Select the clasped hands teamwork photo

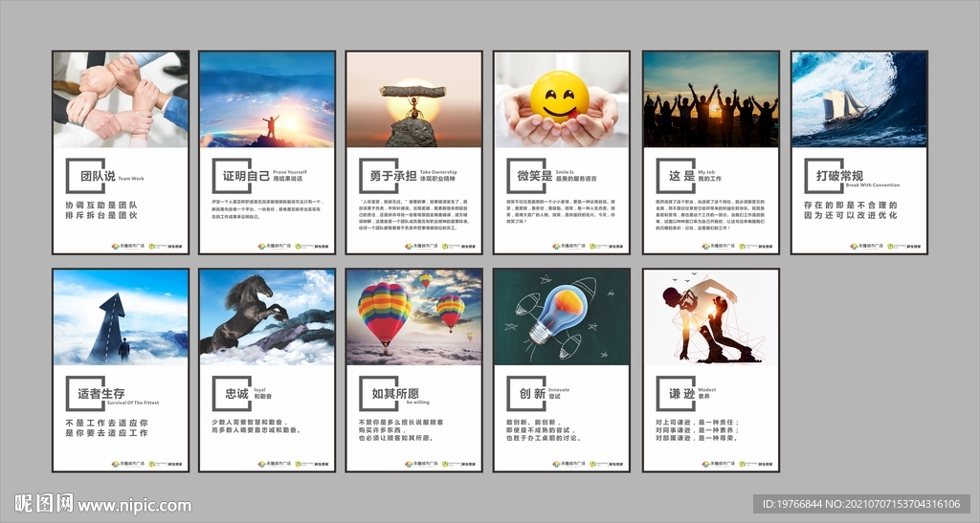tap(121, 99)
